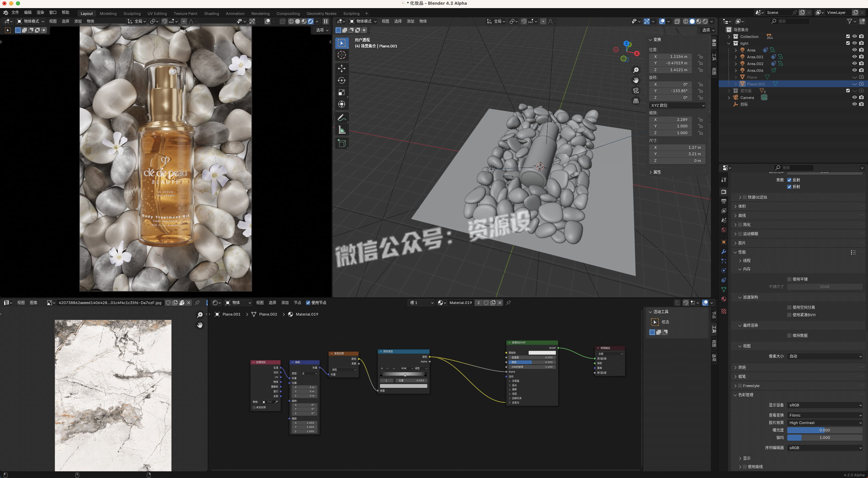This screenshot has width=868, height=478.
Task: Select the Rotate tool in viewport toolbar
Action: pos(342,80)
